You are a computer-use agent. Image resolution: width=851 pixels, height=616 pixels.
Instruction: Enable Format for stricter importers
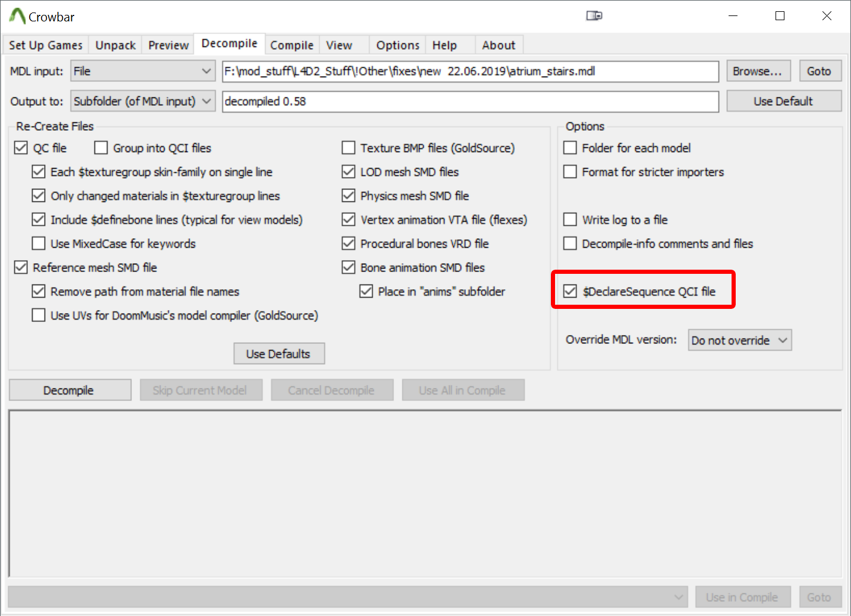pyautogui.click(x=570, y=172)
